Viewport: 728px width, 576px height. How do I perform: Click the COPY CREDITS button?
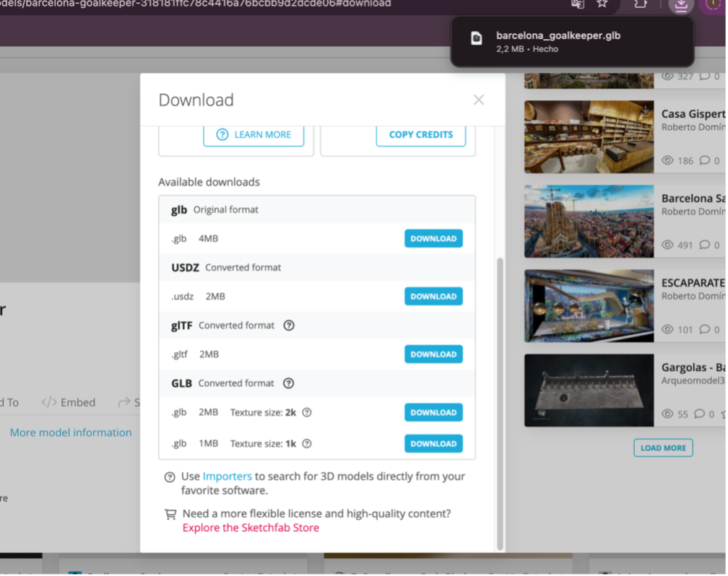pyautogui.click(x=421, y=134)
